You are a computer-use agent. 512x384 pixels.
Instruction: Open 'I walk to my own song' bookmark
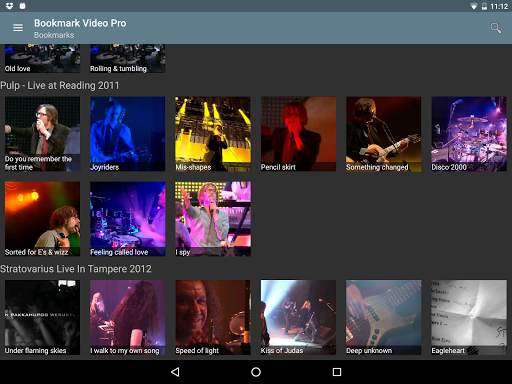tap(128, 317)
